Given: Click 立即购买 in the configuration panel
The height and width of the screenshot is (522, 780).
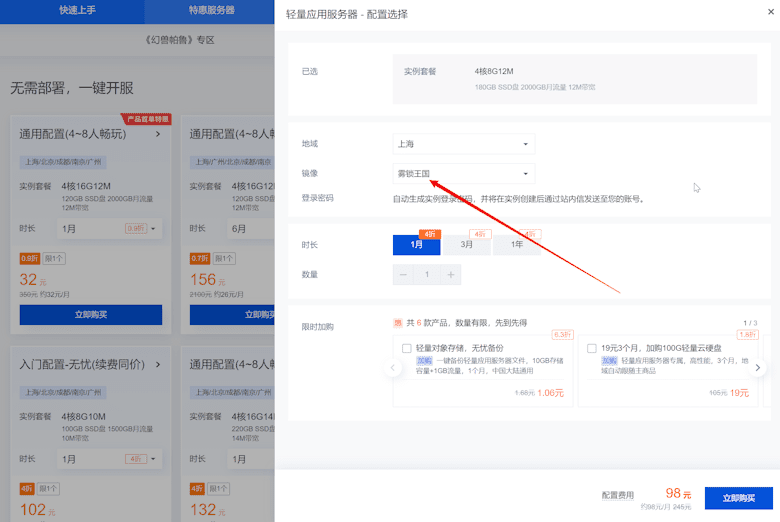Looking at the screenshot, I should point(730,497).
